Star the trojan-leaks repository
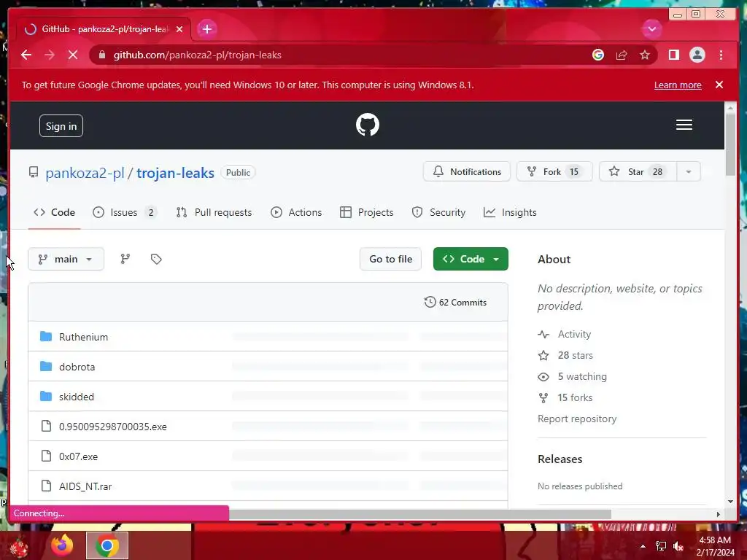Viewport: 747px width, 560px height. click(x=638, y=172)
